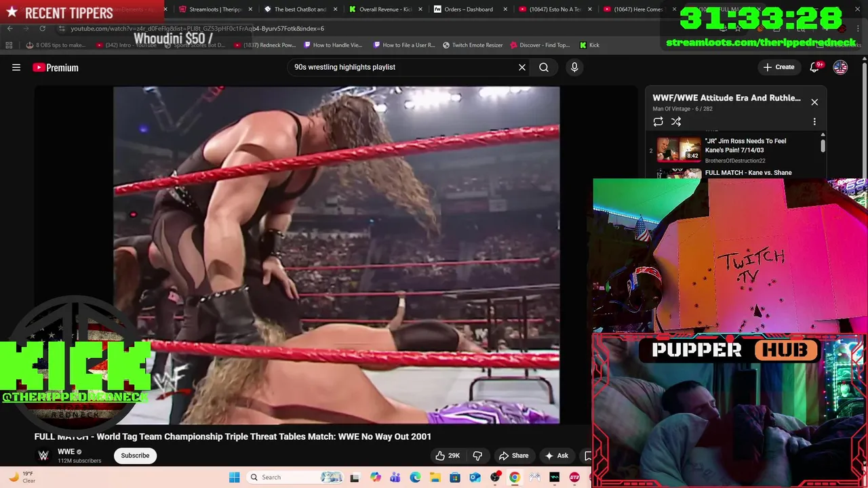Viewport: 868px width, 488px height.
Task: Reload the page with the refresh button
Action: (x=42, y=28)
